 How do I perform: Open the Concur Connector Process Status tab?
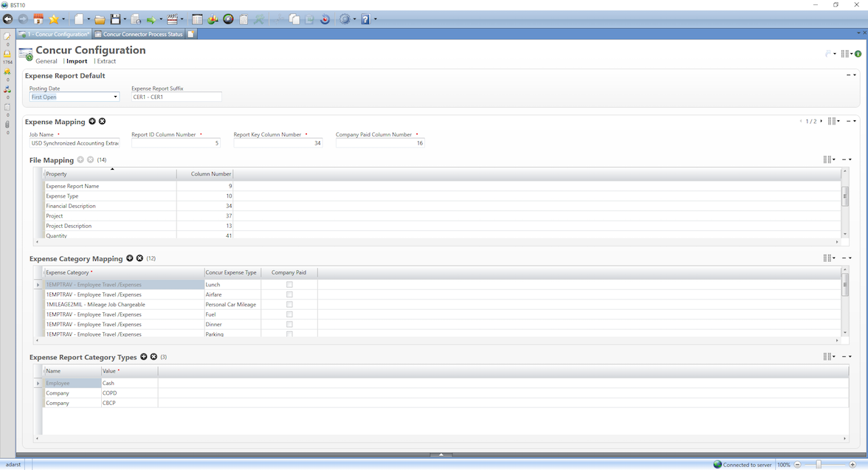pos(138,35)
